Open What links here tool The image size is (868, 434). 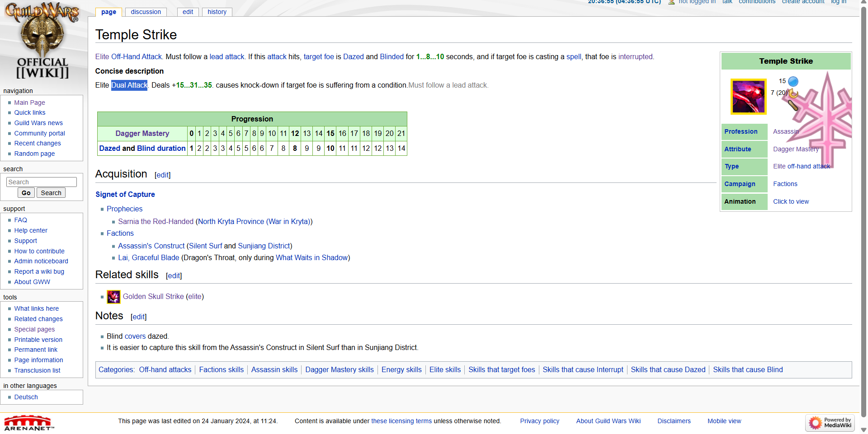37,309
